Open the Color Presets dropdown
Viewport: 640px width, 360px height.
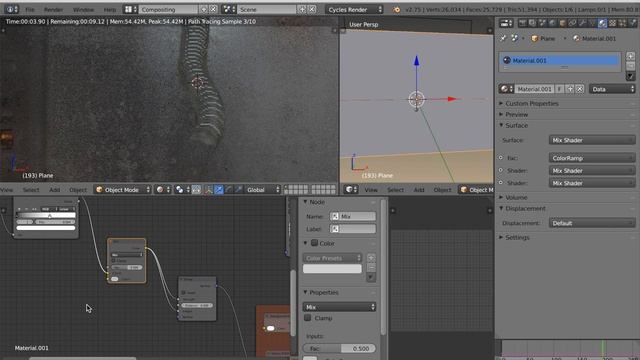click(332, 258)
